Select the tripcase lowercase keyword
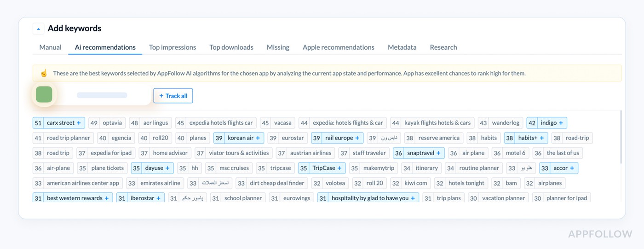644x249 pixels. pyautogui.click(x=276, y=168)
